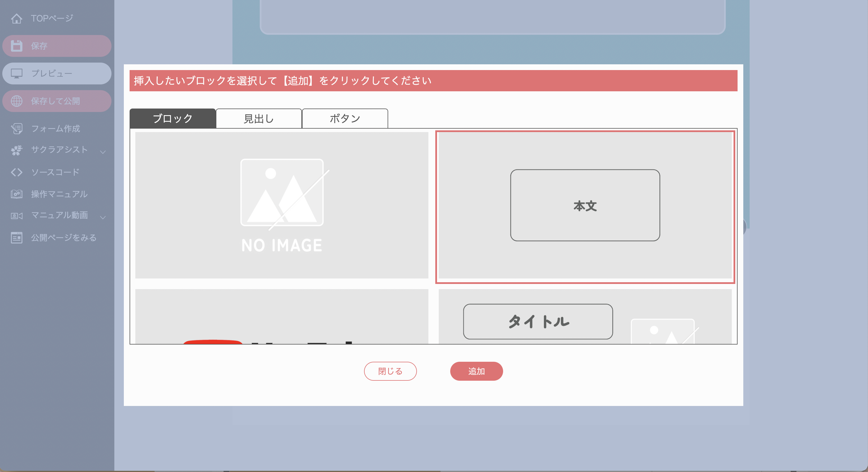Switch to the 見出し tab
Screen dimensions: 868x472
pyautogui.click(x=259, y=119)
